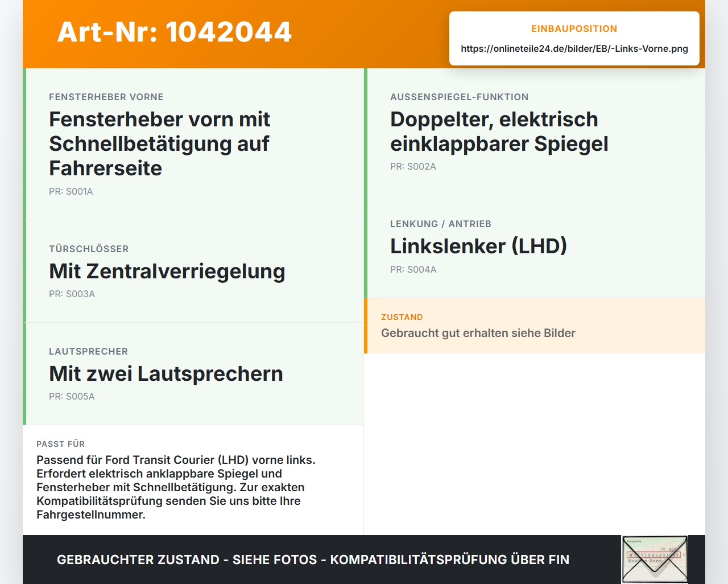The width and height of the screenshot is (728, 584).
Task: Select Doppelter, elektrisch einklappbarer Spiegel heading
Action: pos(499,131)
